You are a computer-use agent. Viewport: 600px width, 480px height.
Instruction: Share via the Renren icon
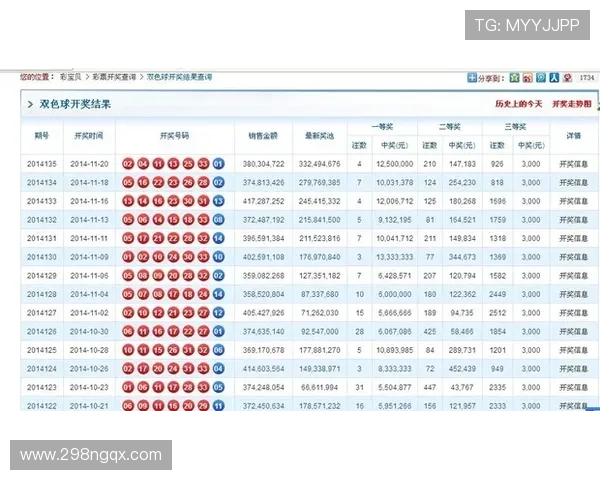point(554,78)
